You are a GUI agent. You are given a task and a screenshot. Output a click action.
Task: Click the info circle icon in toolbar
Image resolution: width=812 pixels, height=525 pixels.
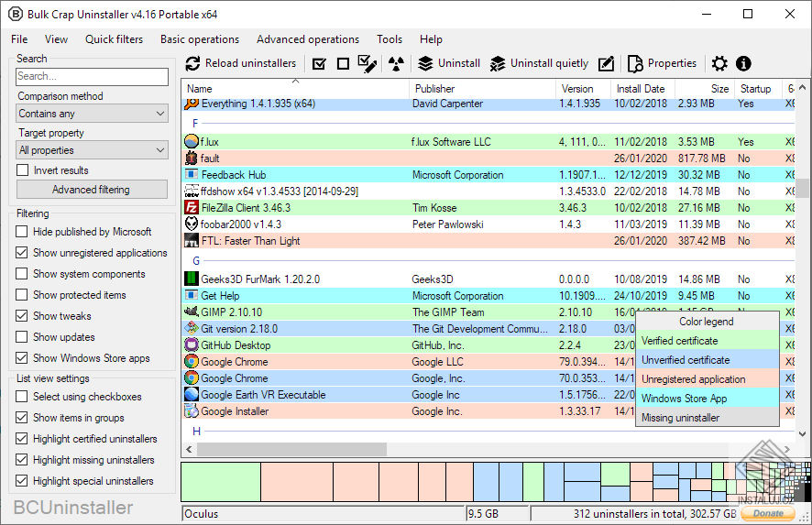coord(743,64)
